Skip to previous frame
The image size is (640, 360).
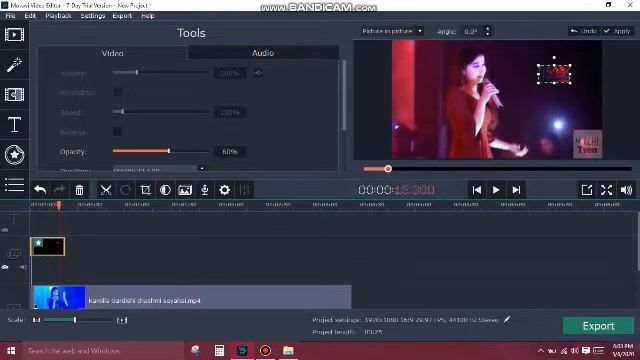pos(476,190)
